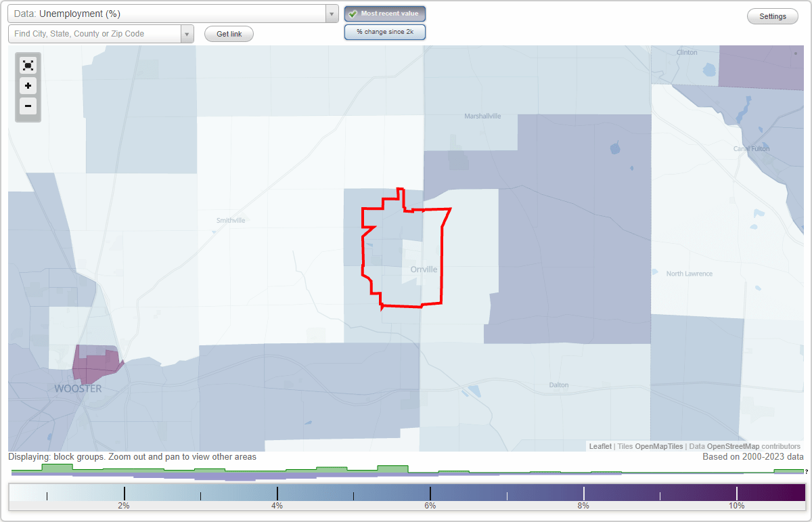Click the Leaflet attribution link
The width and height of the screenshot is (812, 522).
click(x=600, y=446)
